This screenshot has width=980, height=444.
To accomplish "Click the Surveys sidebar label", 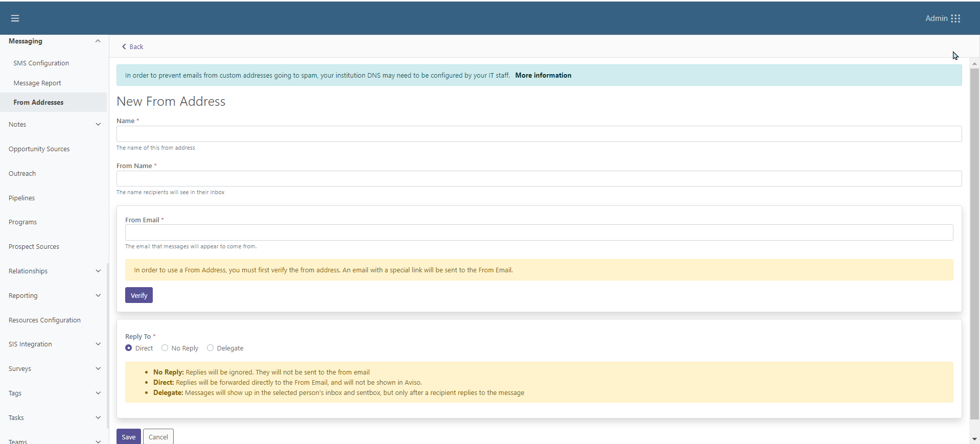I will click(x=20, y=368).
